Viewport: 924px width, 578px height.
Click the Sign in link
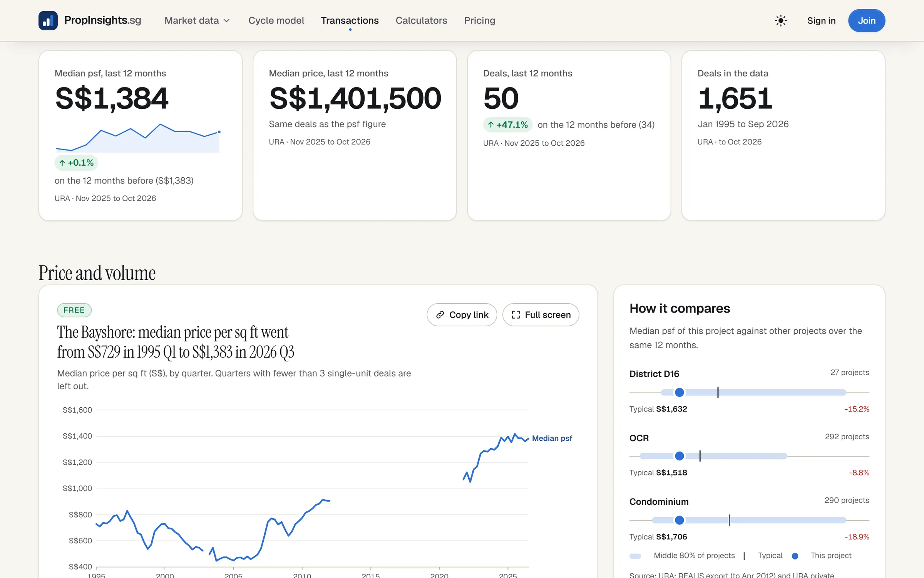pos(821,20)
